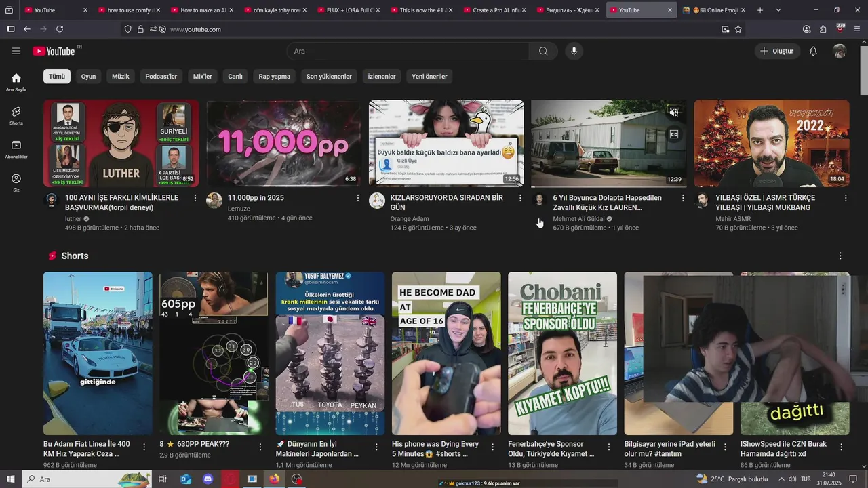Open the Windows Start menu
868x488 pixels.
click(x=11, y=479)
